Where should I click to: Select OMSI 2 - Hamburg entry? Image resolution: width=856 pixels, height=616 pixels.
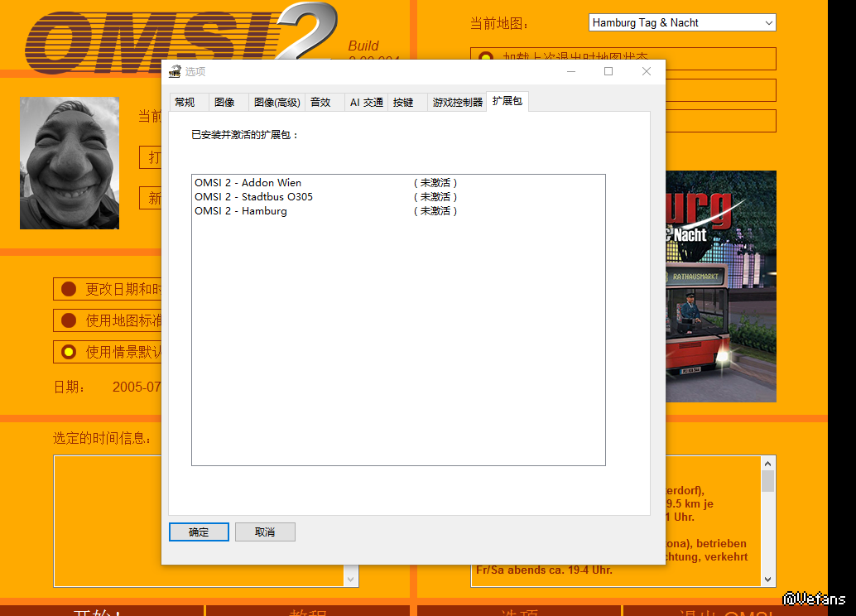398,211
